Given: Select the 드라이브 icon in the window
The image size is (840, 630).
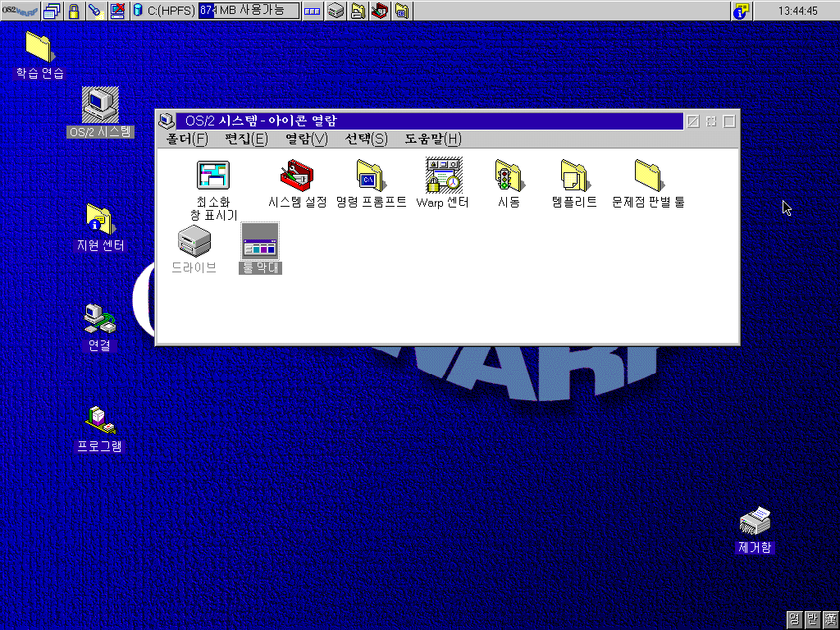Looking at the screenshot, I should pos(194,249).
